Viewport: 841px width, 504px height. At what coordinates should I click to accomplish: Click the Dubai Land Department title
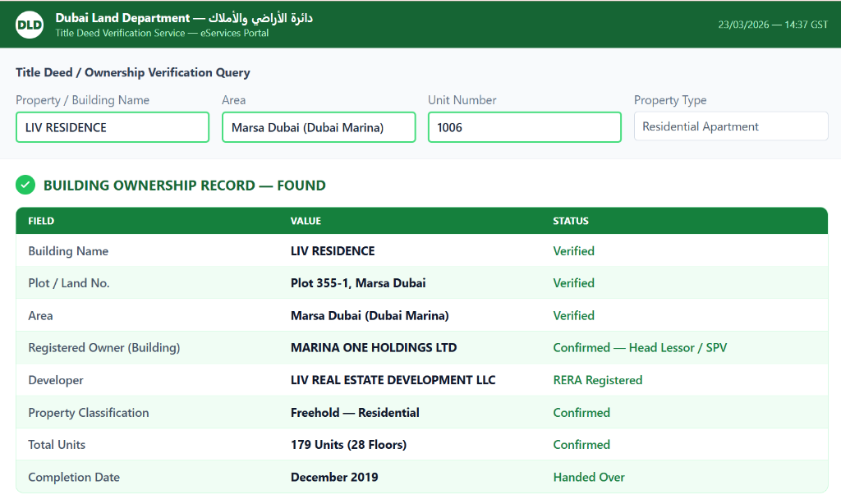(184, 18)
